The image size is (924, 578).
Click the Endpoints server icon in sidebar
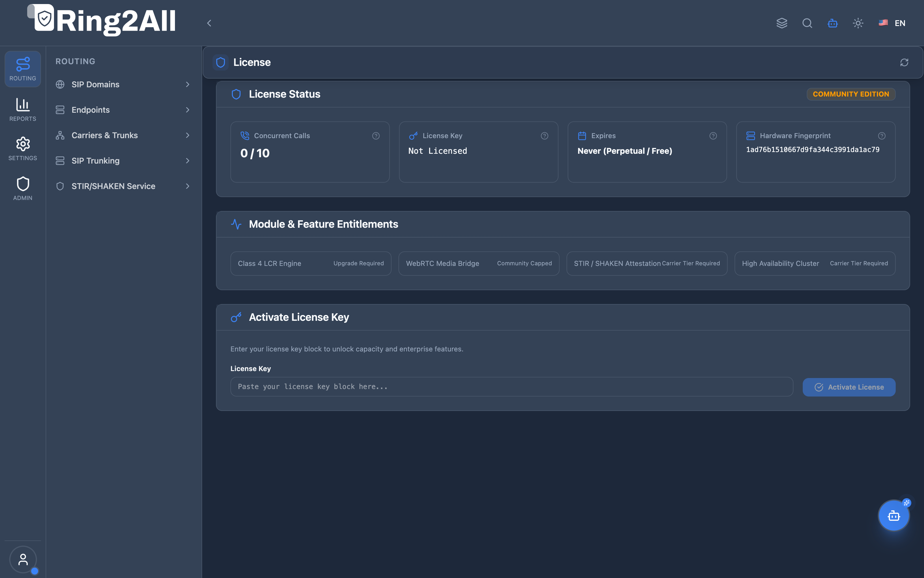(60, 110)
